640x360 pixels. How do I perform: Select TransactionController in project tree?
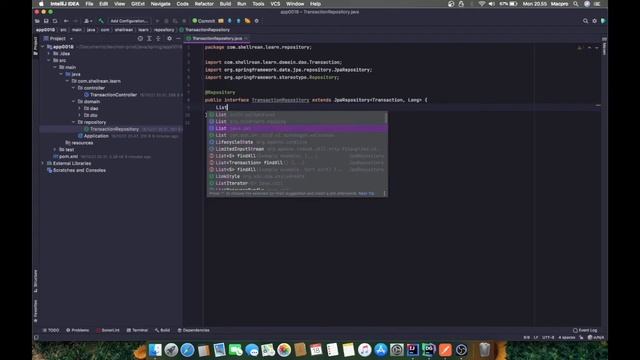(113, 95)
